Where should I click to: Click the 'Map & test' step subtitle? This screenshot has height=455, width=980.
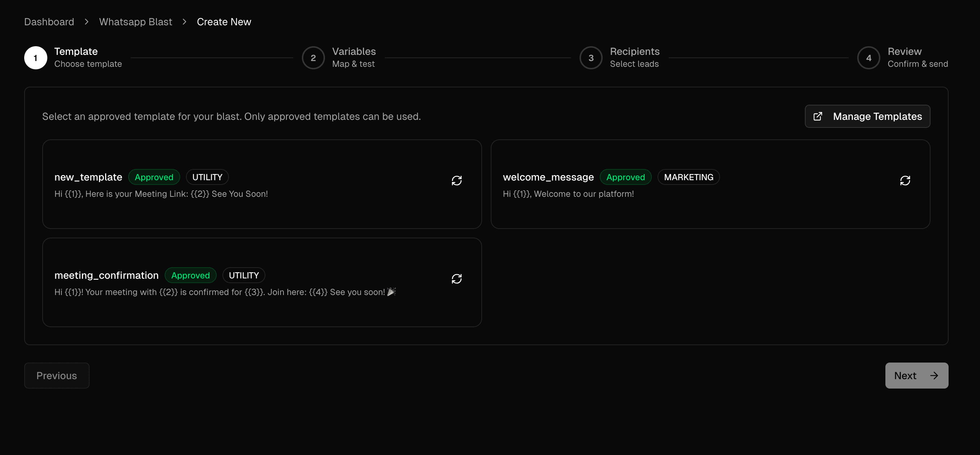pyautogui.click(x=354, y=64)
